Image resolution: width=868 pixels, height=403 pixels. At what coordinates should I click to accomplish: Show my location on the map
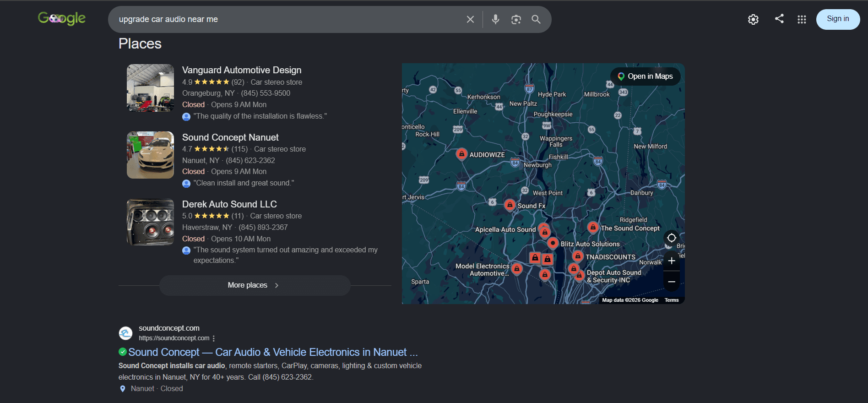672,238
